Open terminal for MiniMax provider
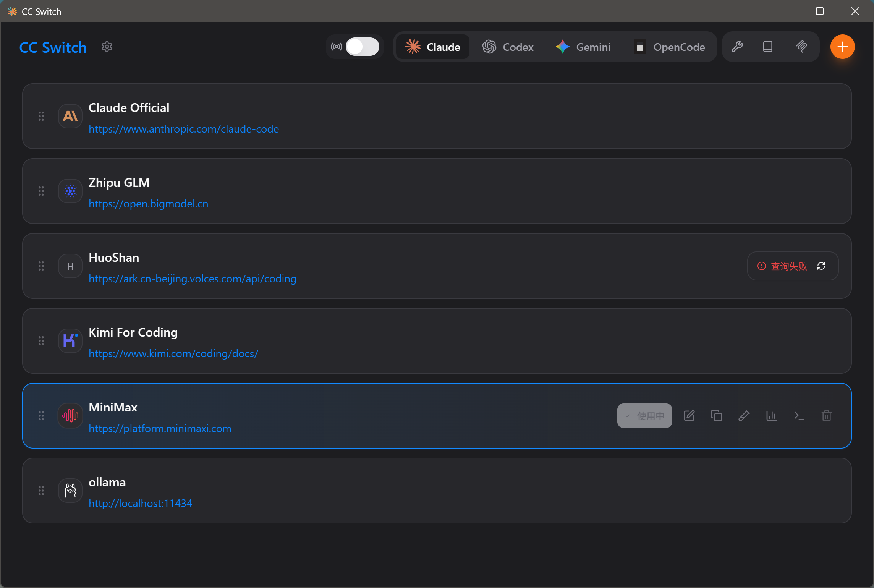The image size is (874, 588). click(x=799, y=416)
